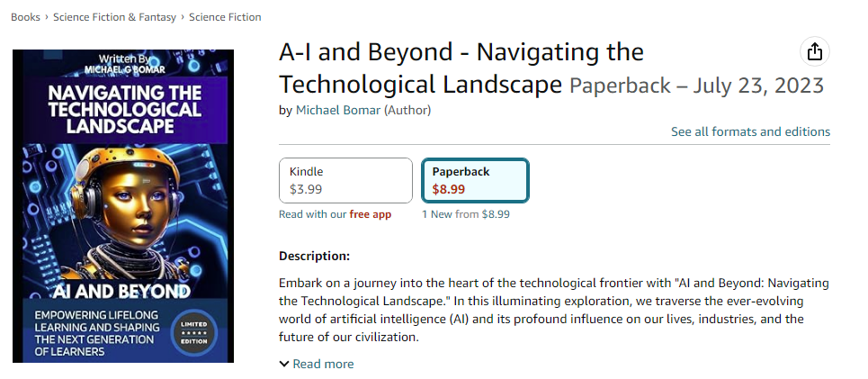
Task: See all formats and editions
Action: click(750, 131)
